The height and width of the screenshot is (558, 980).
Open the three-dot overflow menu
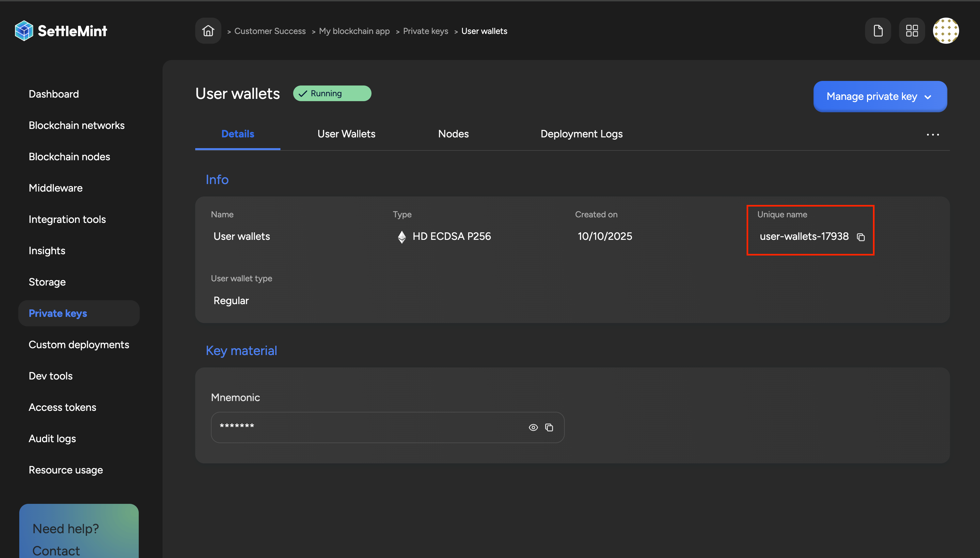(932, 134)
